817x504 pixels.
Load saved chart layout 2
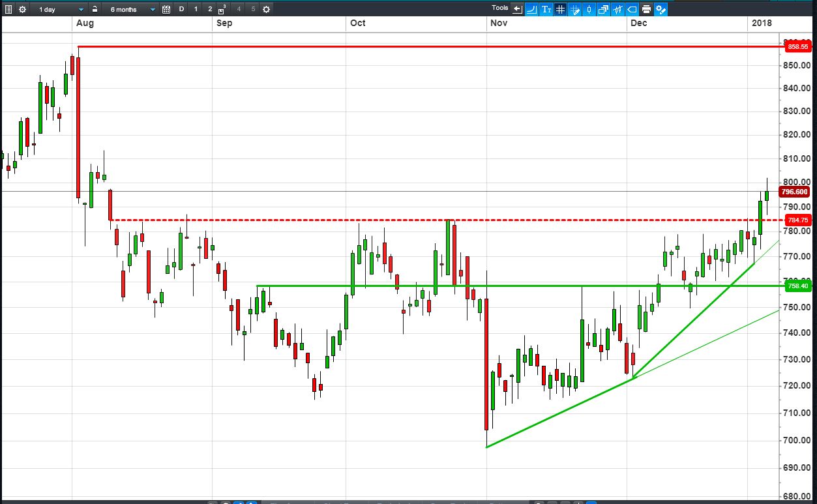coord(210,9)
